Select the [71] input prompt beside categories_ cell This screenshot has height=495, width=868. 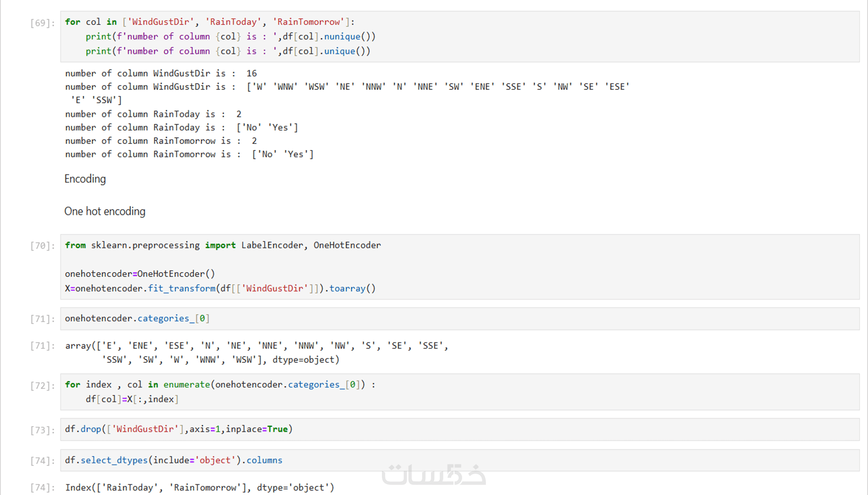click(x=42, y=319)
